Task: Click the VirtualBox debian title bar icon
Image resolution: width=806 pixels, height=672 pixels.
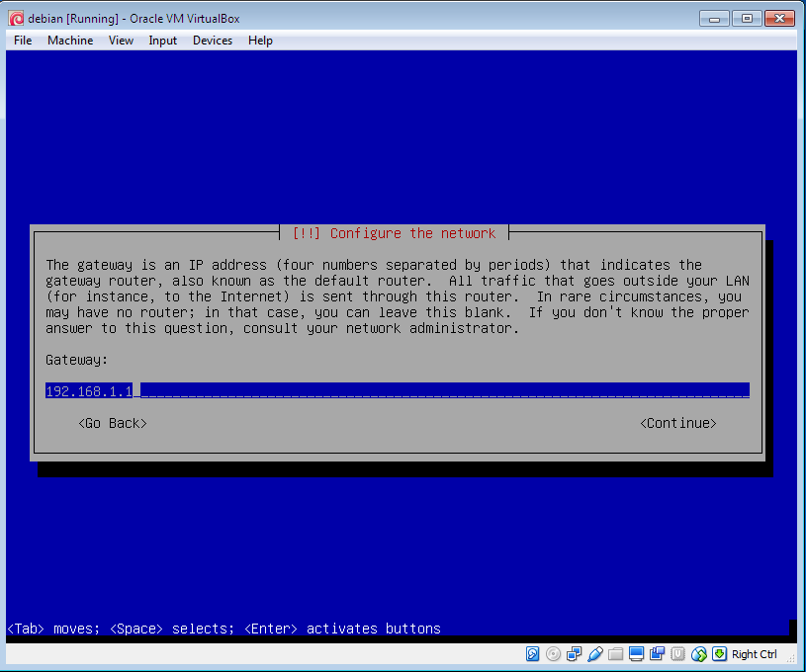Action: (x=16, y=19)
